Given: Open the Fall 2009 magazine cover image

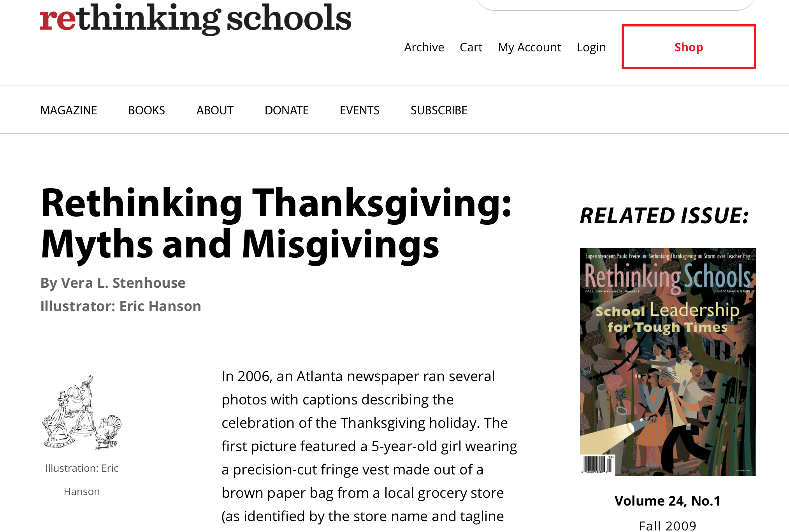Looking at the screenshot, I should pyautogui.click(x=668, y=362).
